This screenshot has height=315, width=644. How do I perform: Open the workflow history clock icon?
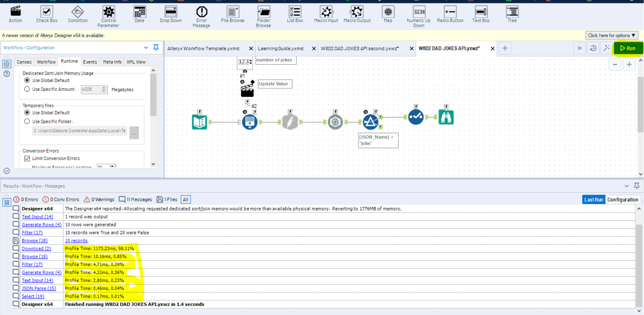[593, 48]
